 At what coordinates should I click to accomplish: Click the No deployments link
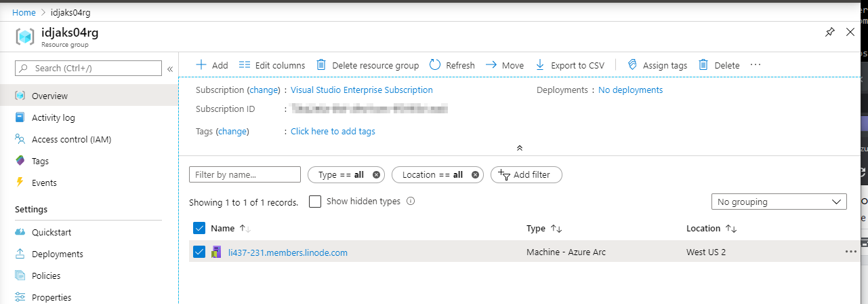(631, 90)
